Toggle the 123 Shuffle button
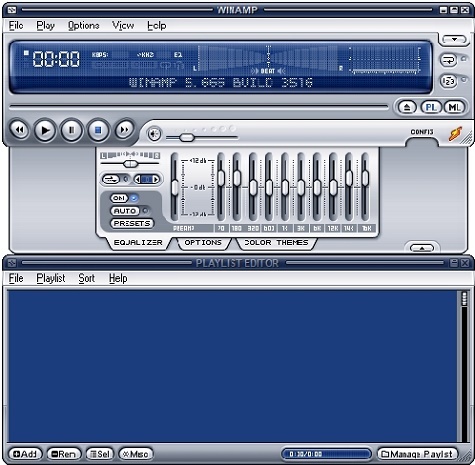 pyautogui.click(x=448, y=81)
